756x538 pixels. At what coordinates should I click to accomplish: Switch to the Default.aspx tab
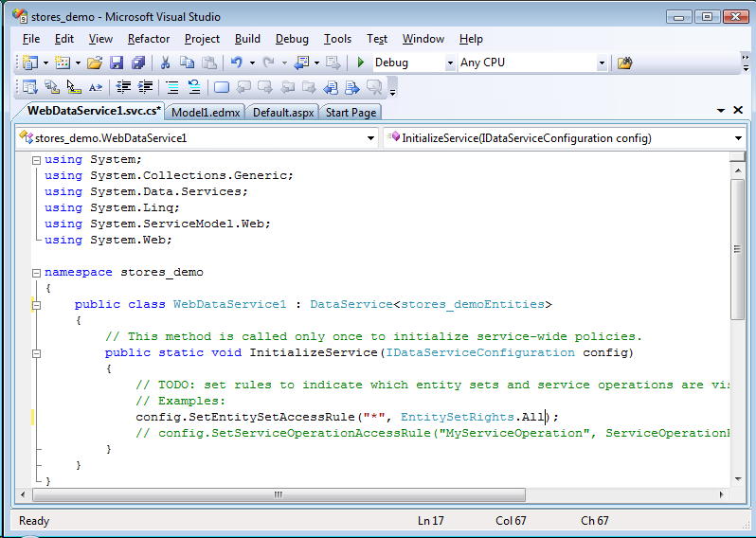click(x=282, y=112)
